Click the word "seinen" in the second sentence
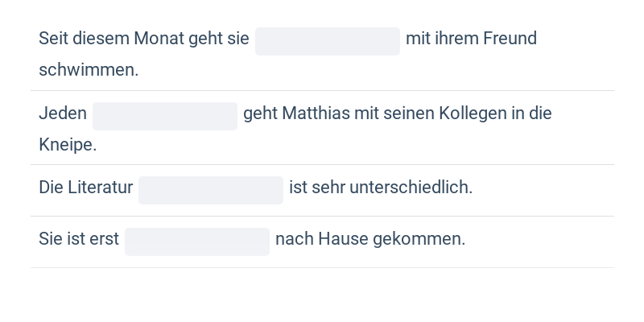644x322 pixels. pyautogui.click(x=409, y=114)
